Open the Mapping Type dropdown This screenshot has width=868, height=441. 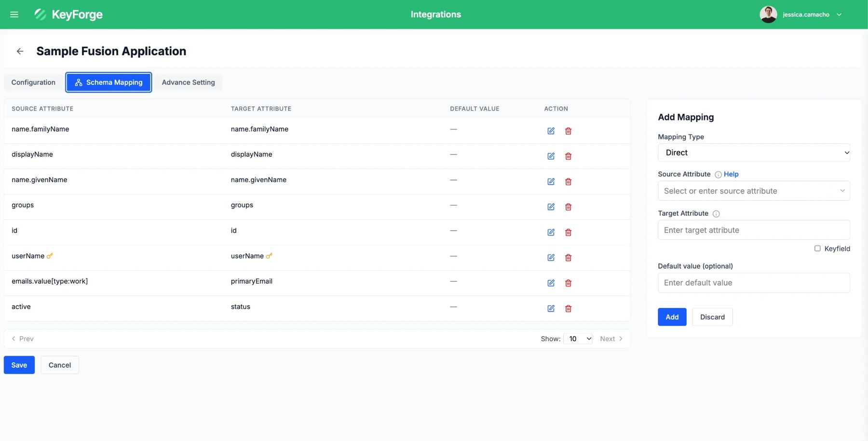(x=754, y=152)
